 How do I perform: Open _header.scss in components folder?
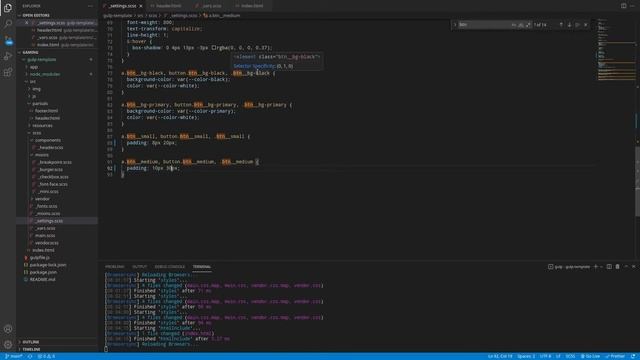tap(51, 147)
